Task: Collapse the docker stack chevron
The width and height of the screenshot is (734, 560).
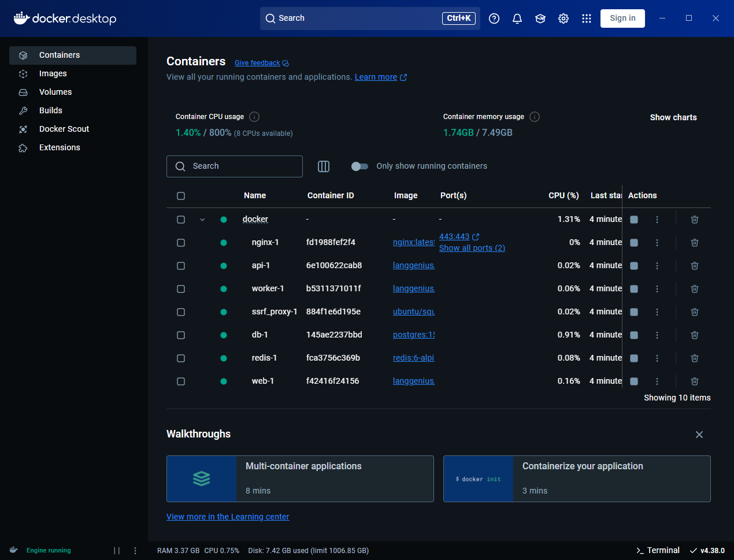Action: pyautogui.click(x=202, y=220)
